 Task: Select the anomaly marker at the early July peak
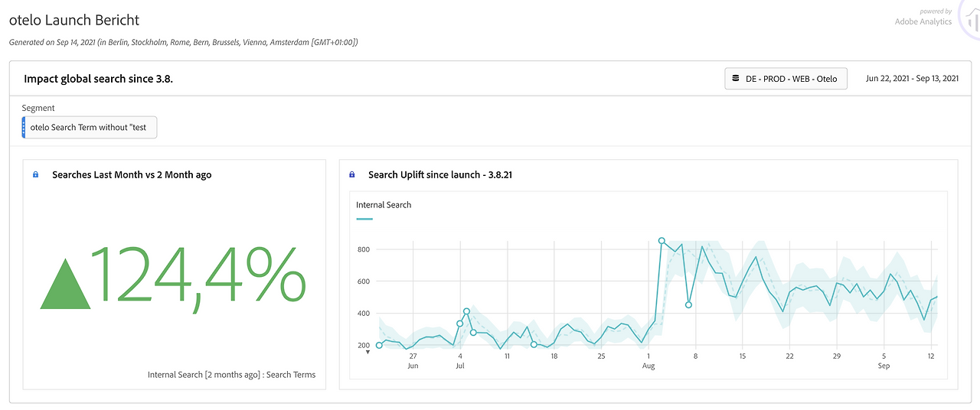point(466,311)
